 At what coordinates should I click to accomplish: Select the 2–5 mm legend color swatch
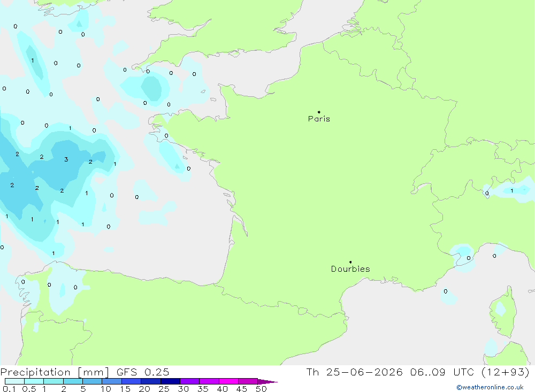[73, 381]
